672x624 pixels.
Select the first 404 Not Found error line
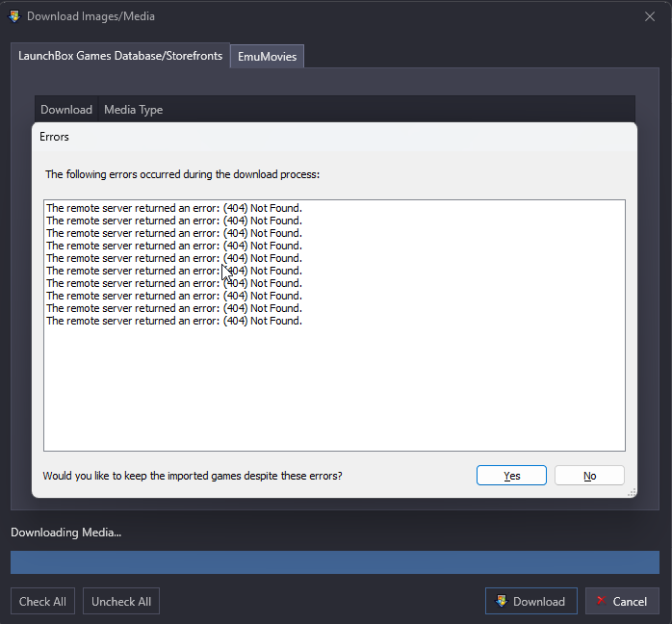(x=174, y=208)
